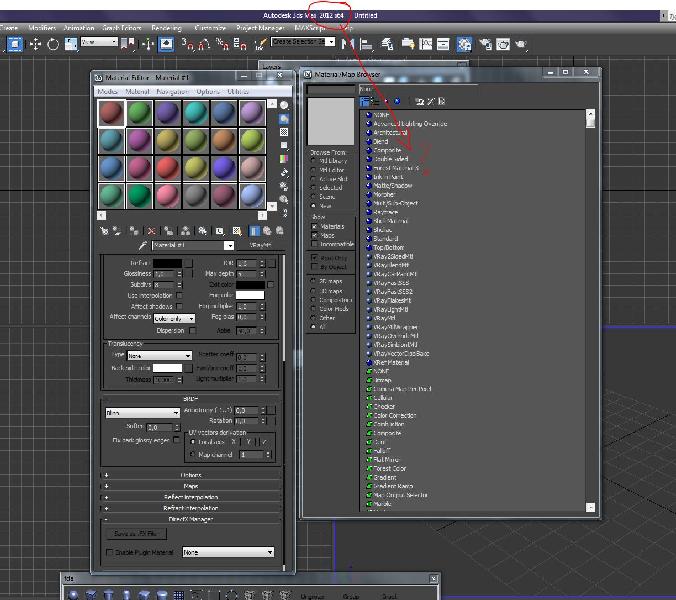Click the material eyedropper pick icon
This screenshot has height=600, width=676.
pyautogui.click(x=143, y=246)
